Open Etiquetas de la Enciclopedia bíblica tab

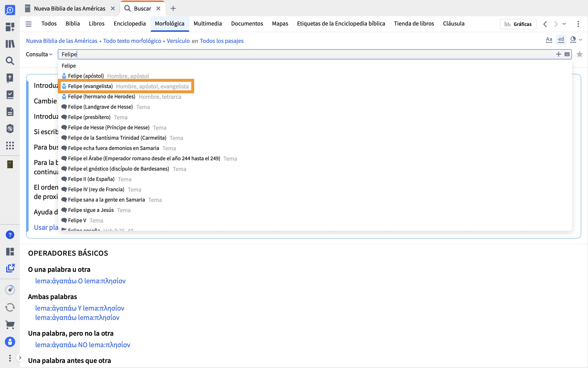click(341, 24)
